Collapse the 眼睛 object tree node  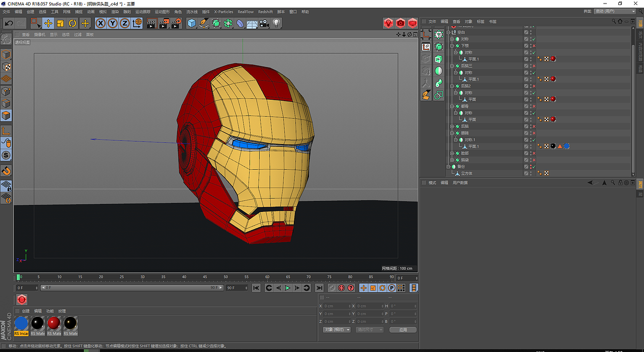[452, 133]
